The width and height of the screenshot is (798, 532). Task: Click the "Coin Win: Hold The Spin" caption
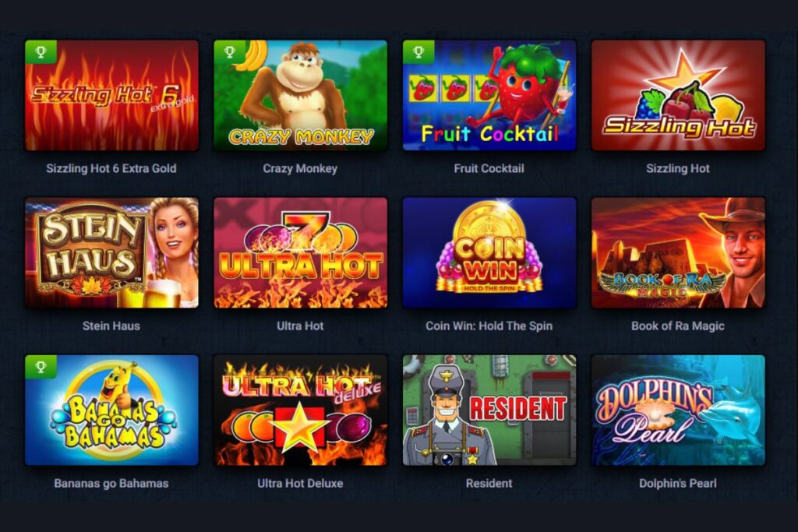489,326
